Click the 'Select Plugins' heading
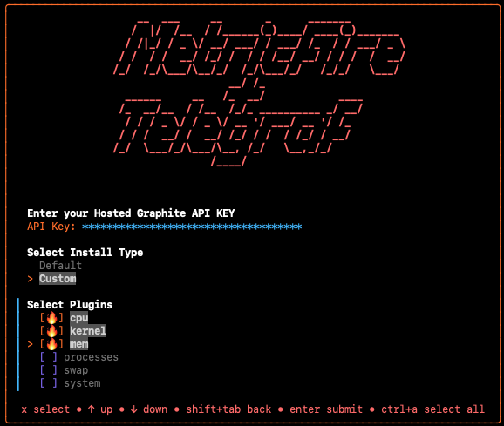 click(70, 305)
